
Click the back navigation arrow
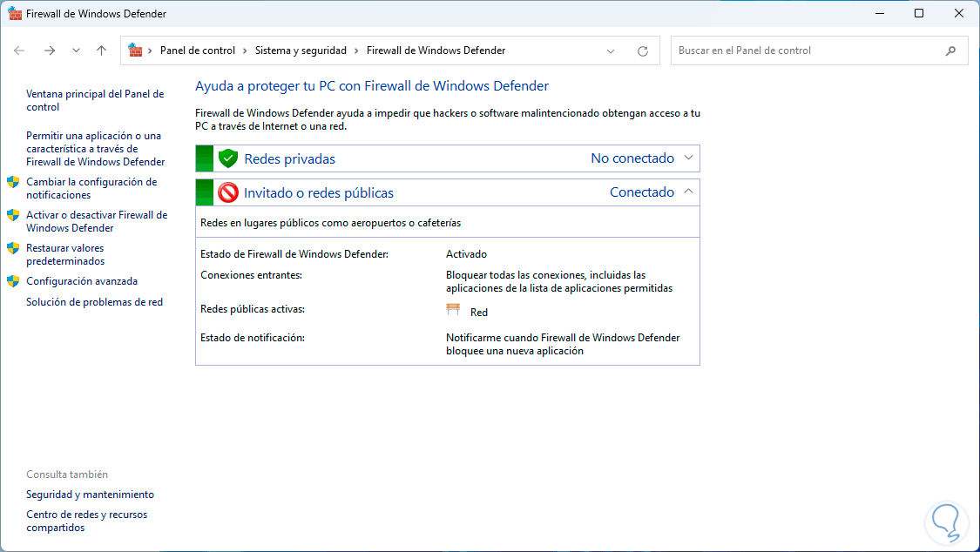(19, 50)
